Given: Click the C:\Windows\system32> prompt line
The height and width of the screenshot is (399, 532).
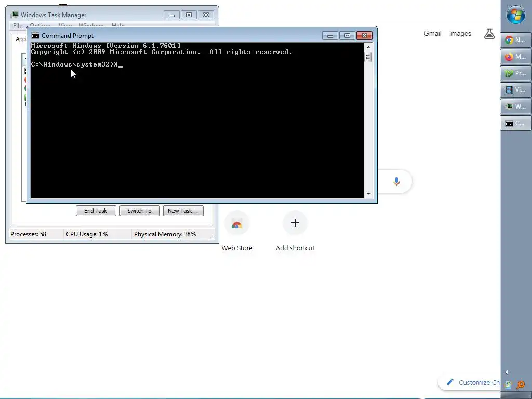Looking at the screenshot, I should point(77,64).
